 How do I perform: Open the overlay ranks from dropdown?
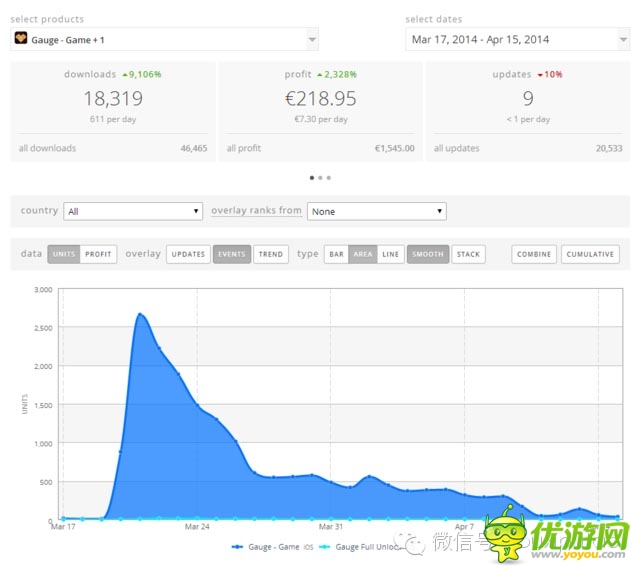[x=376, y=211]
